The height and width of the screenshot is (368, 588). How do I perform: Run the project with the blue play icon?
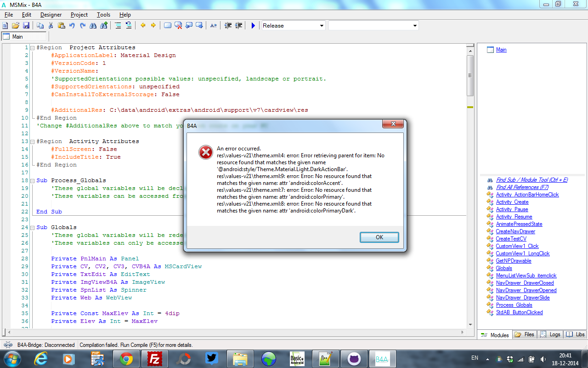(x=253, y=26)
